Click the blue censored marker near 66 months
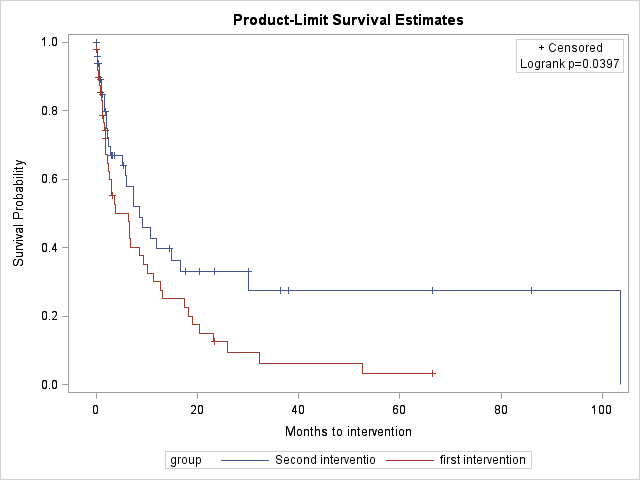This screenshot has width=640, height=480. (432, 290)
